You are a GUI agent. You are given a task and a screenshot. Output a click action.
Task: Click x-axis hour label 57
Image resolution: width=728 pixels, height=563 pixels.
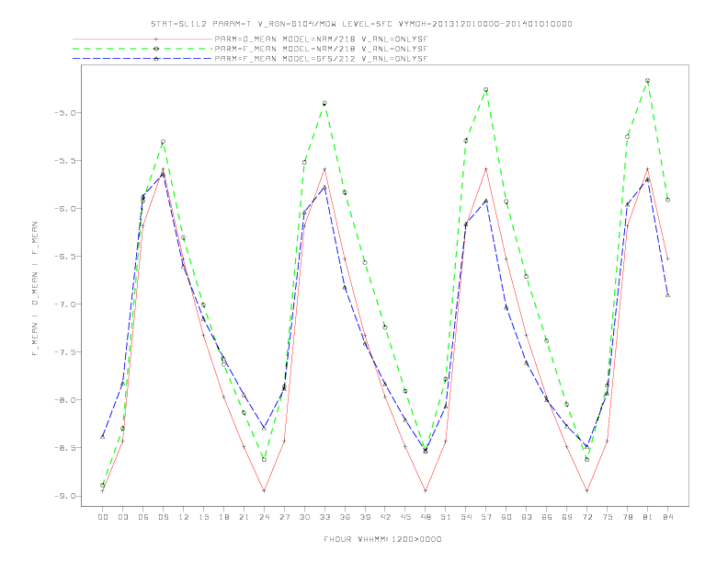coord(486,517)
